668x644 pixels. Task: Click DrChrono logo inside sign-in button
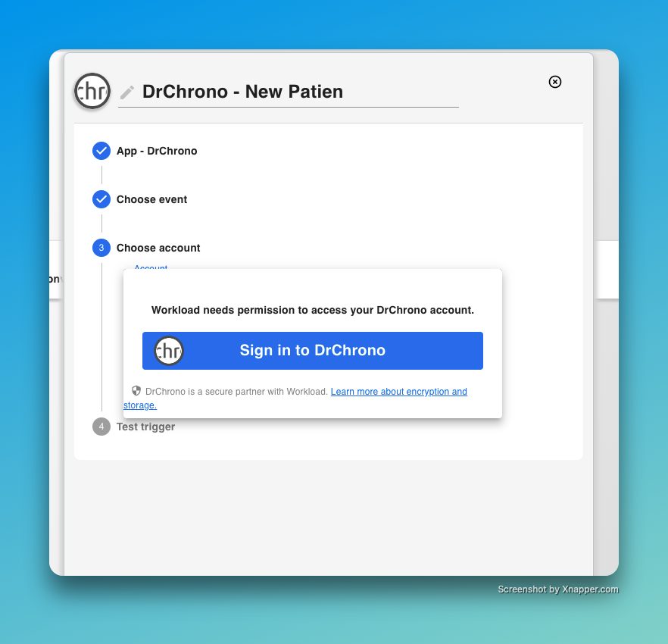[x=169, y=351]
